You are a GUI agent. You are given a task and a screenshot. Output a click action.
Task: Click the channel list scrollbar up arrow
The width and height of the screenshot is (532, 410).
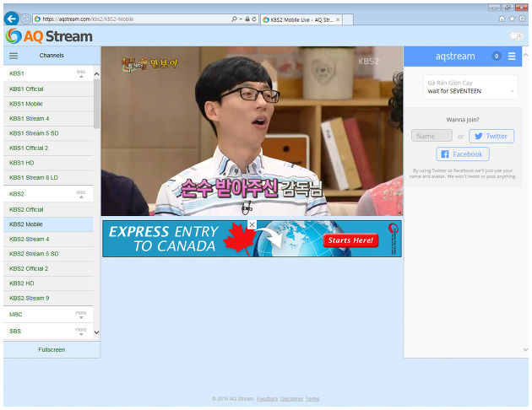[97, 74]
